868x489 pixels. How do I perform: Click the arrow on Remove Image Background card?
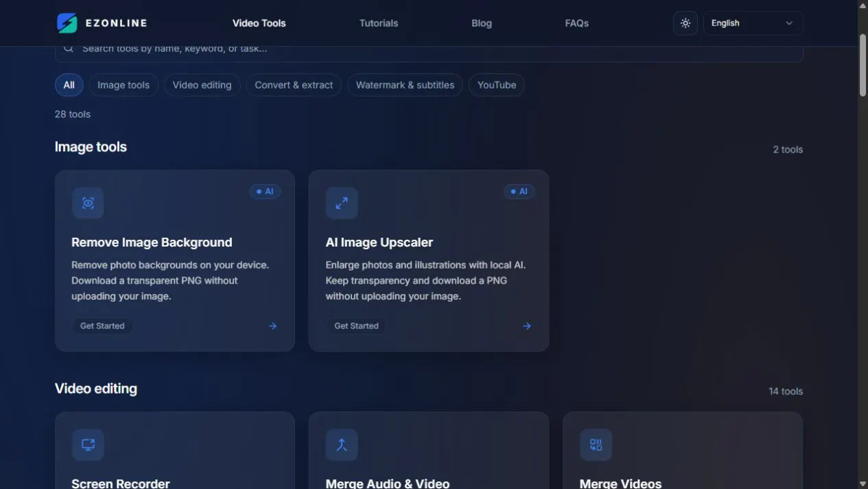pos(273,326)
